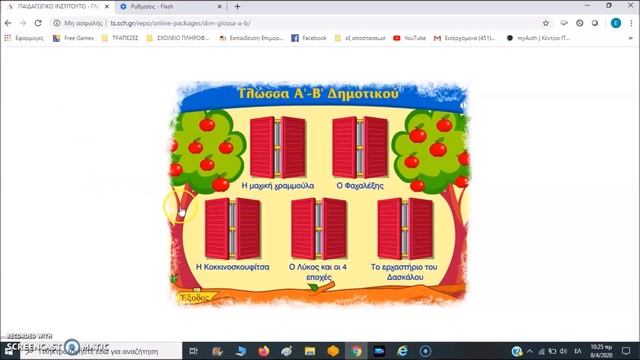640x360 pixels.
Task: Click the Το εργαστήριο του Δασκάλου label
Action: coord(404,272)
